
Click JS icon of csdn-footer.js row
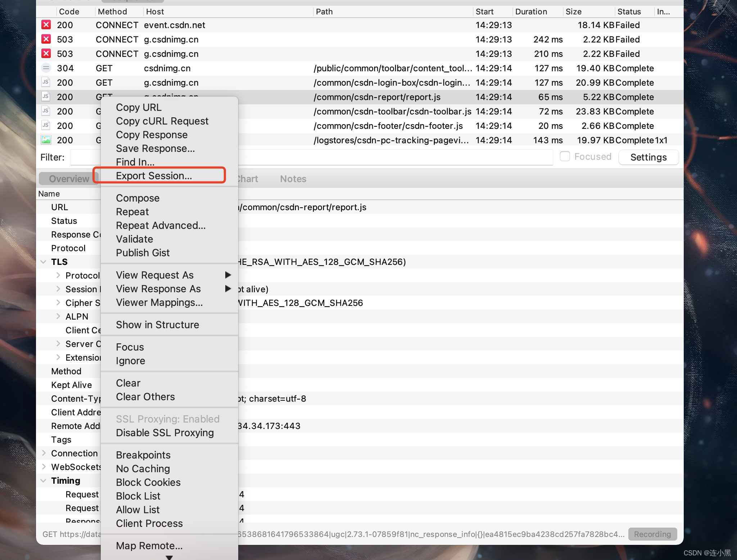46,126
